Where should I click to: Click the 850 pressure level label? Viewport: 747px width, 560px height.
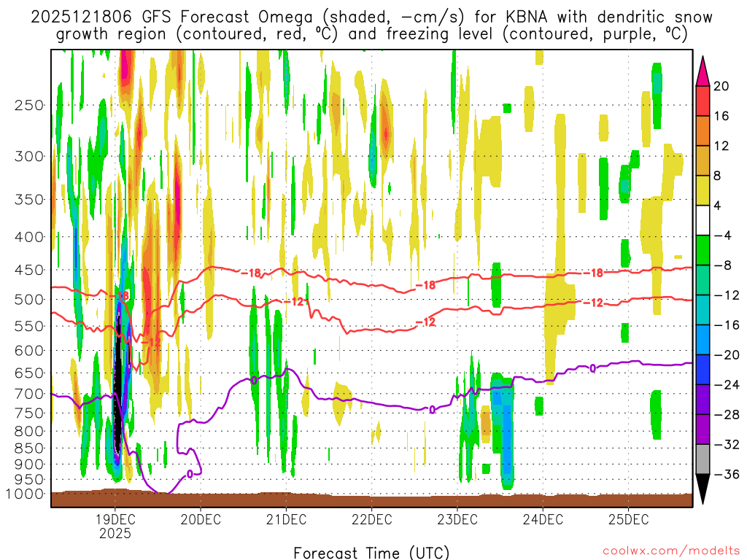click(29, 448)
